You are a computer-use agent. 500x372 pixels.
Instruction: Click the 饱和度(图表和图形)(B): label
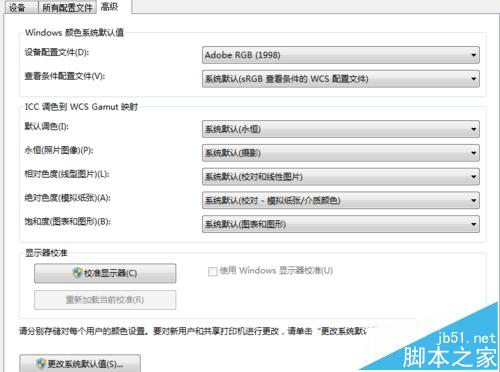pos(67,221)
